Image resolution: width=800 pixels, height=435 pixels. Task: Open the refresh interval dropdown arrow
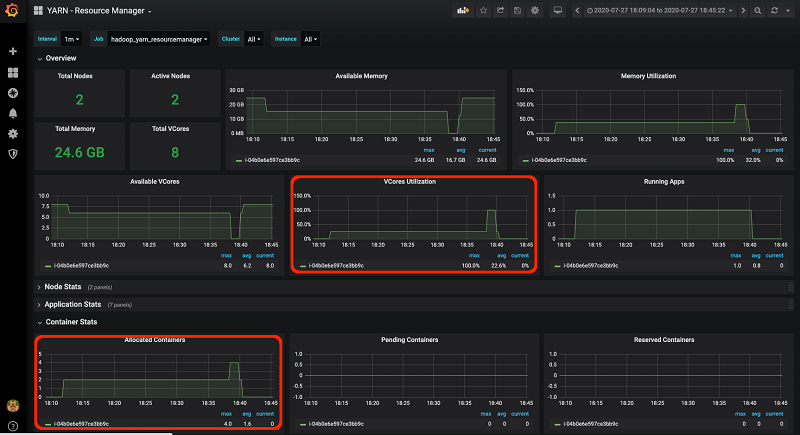788,10
